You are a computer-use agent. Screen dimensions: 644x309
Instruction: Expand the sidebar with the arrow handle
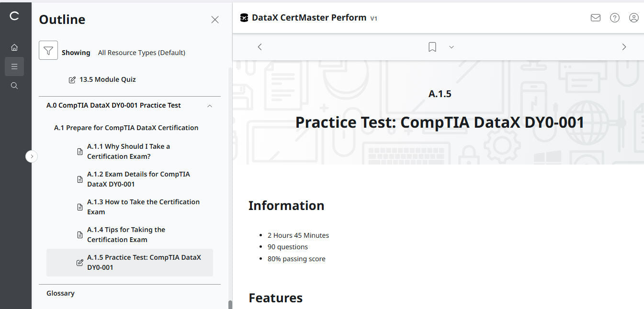32,156
